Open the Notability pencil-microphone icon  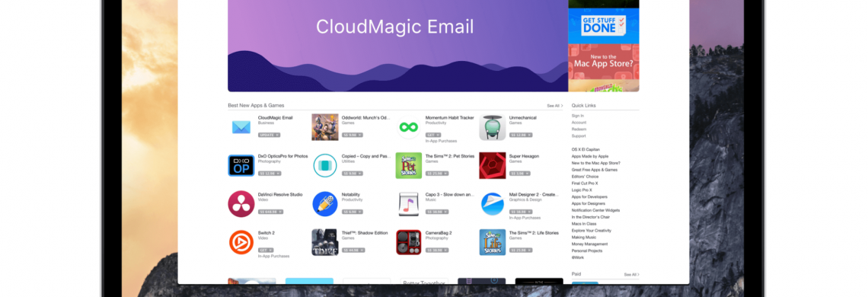[x=325, y=204]
